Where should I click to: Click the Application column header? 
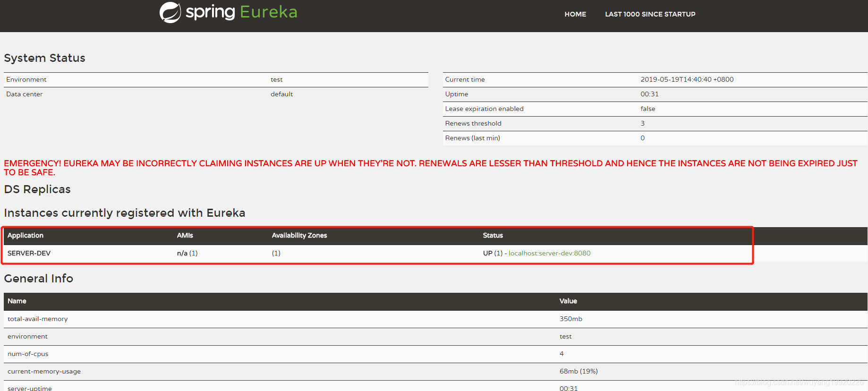26,235
